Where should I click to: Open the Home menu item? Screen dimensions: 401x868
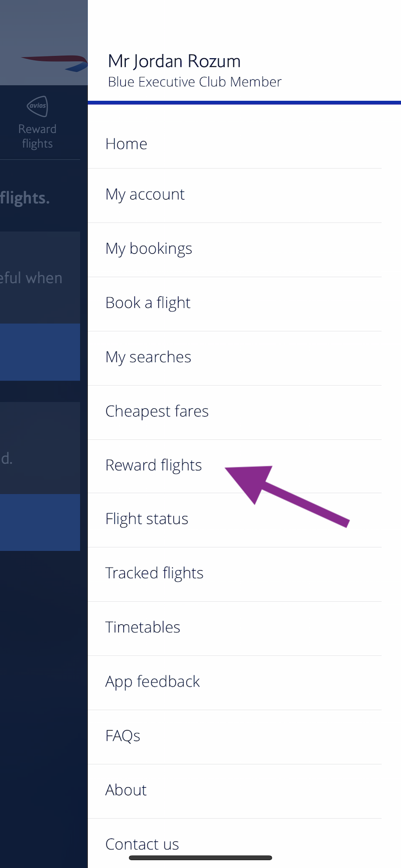(x=235, y=144)
